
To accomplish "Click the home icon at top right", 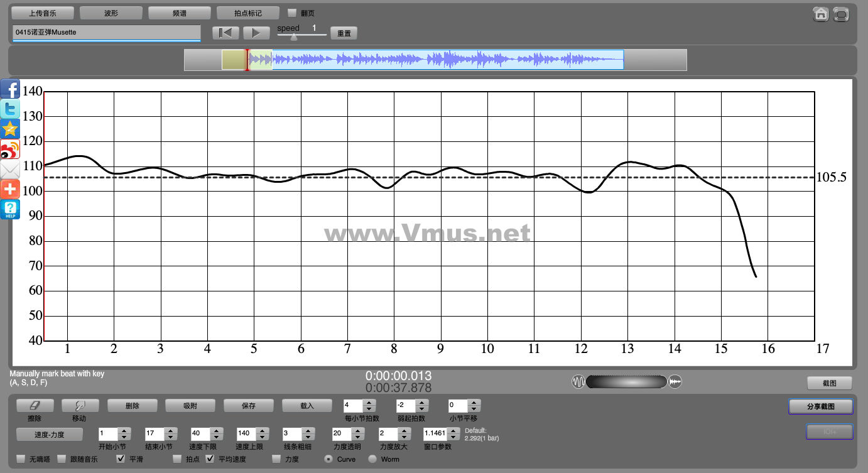I will point(821,14).
